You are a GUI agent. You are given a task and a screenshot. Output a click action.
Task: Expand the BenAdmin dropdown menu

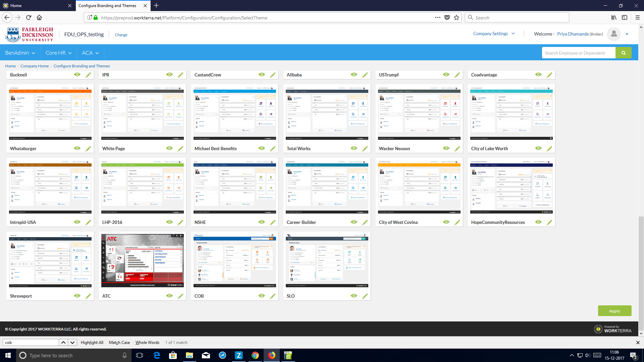click(20, 53)
